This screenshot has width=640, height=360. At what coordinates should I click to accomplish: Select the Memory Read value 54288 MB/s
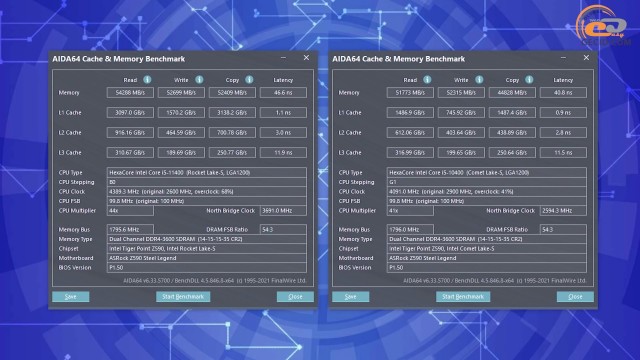tap(130, 93)
